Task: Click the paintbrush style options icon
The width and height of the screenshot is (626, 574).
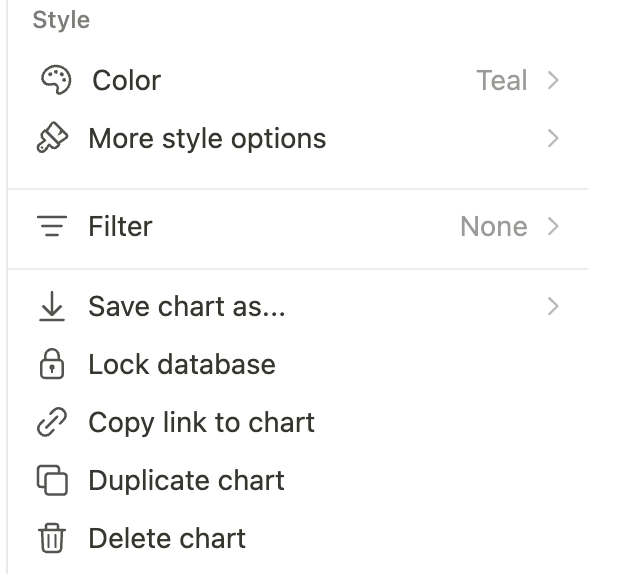Action: pos(52,138)
